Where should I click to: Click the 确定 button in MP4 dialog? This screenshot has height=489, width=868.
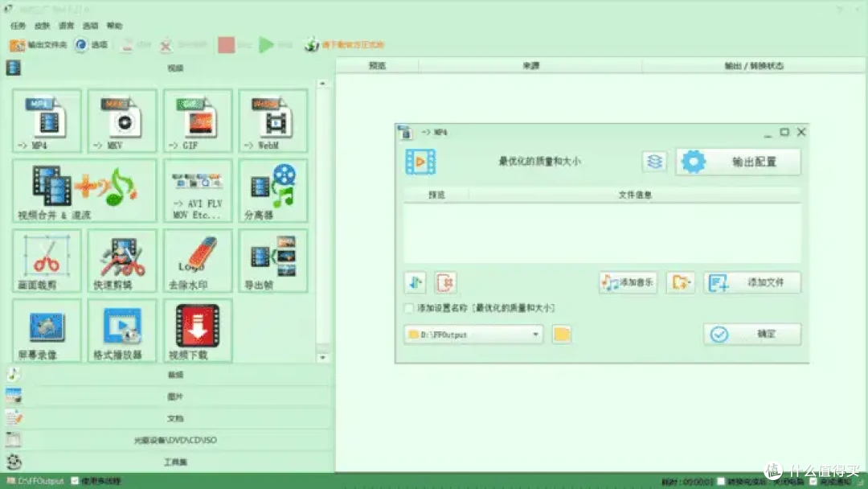point(752,335)
